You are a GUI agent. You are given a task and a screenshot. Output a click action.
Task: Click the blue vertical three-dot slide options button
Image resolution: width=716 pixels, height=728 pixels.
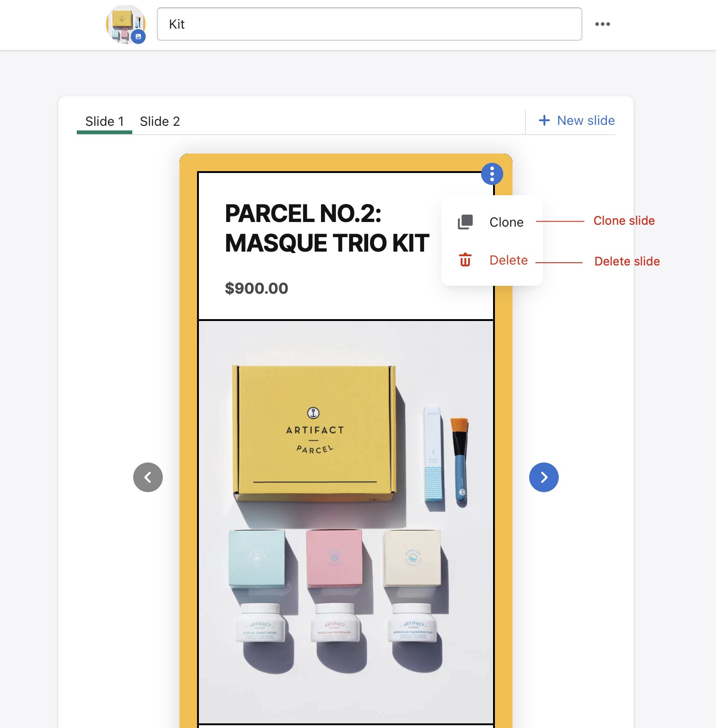pyautogui.click(x=492, y=174)
